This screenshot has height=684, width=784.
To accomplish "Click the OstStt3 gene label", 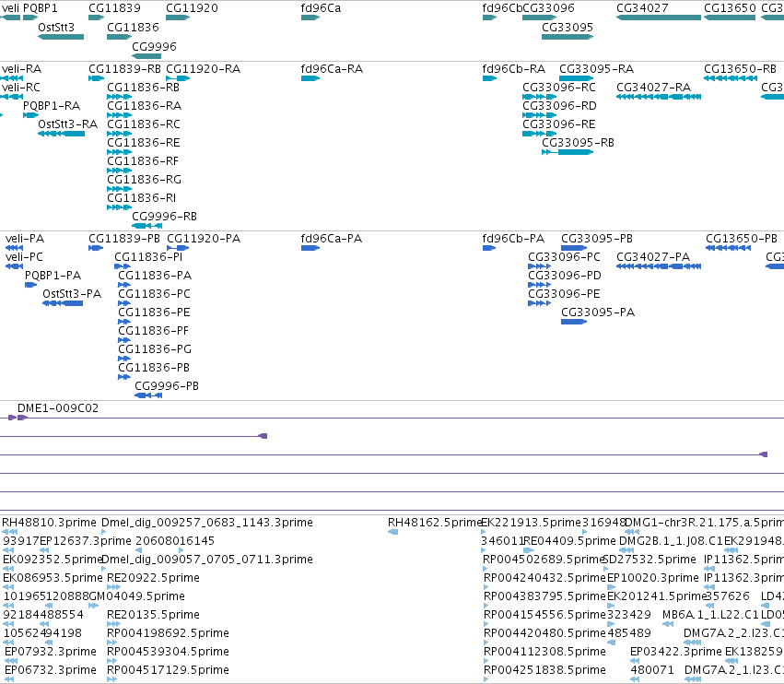I will click(x=56, y=28).
